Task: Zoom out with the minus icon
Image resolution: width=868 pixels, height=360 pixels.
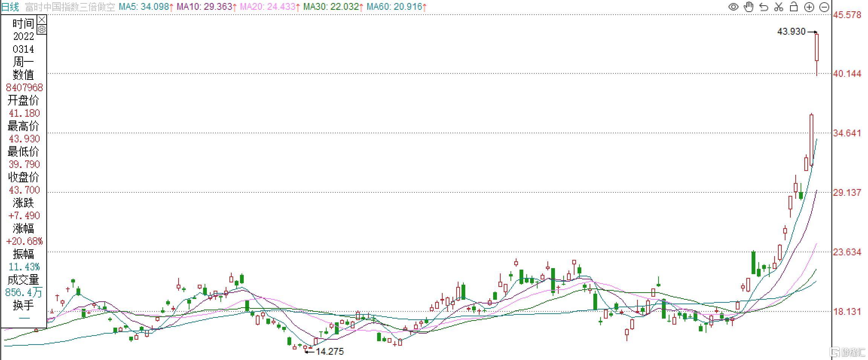Action: [824, 7]
